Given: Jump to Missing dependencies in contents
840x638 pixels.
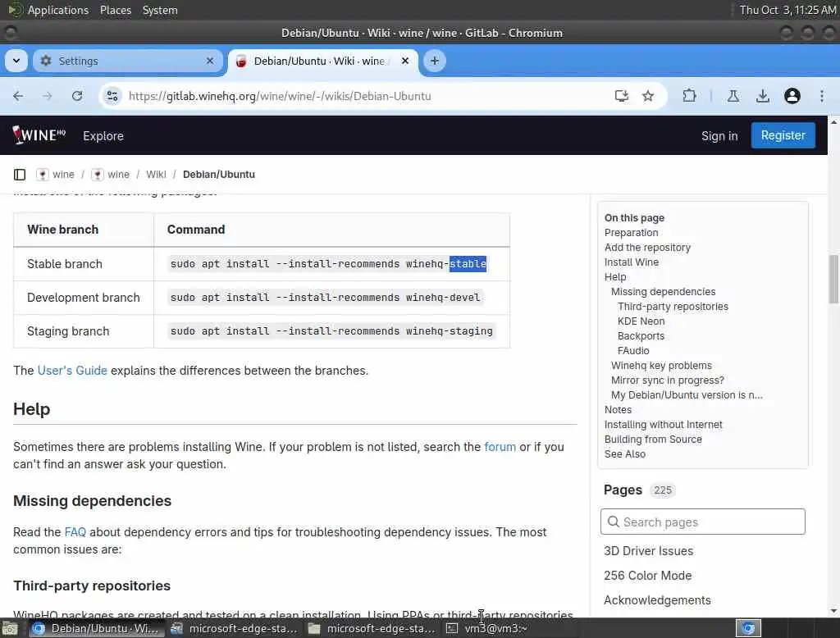Looking at the screenshot, I should [663, 292].
